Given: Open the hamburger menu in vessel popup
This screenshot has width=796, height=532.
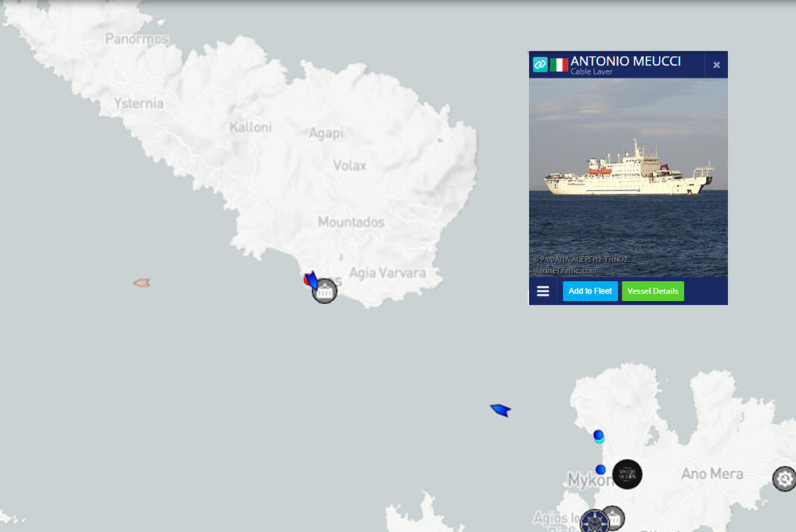Looking at the screenshot, I should 543,291.
